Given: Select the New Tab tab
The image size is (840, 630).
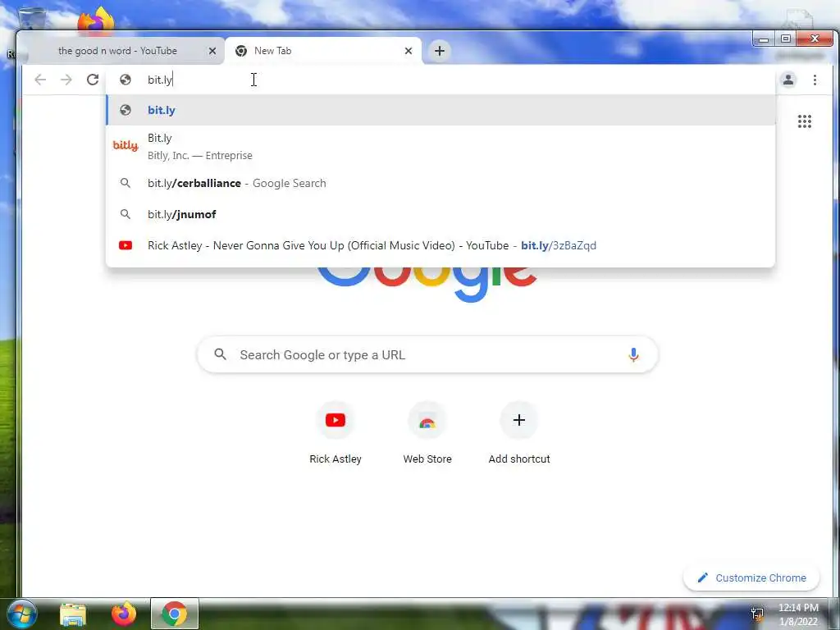Looking at the screenshot, I should tap(323, 51).
